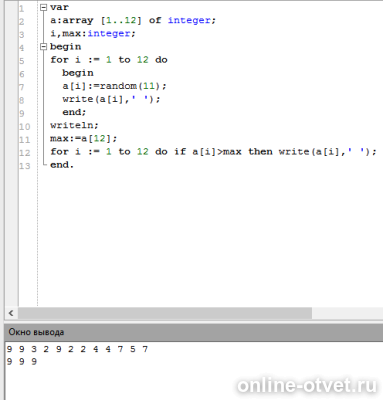The height and width of the screenshot is (400, 383).
Task: Click 'a:array [1..12] of integer;' line
Action: [133, 20]
